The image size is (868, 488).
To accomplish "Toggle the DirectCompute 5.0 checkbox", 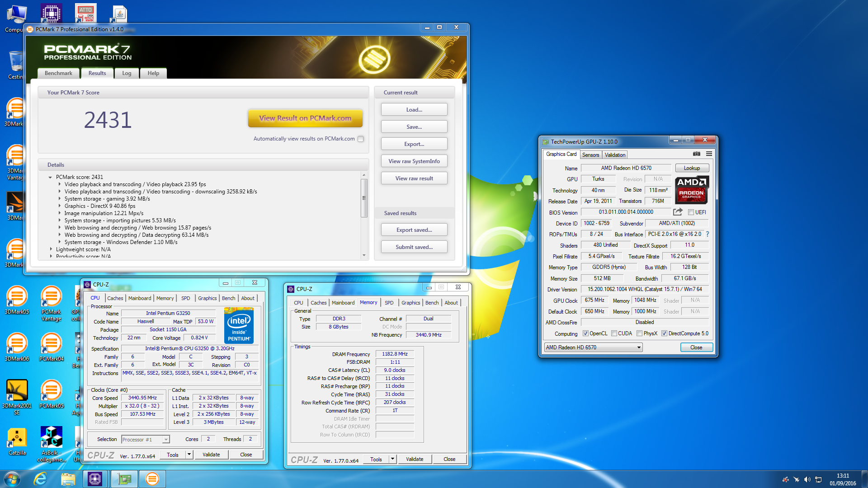I will point(664,333).
